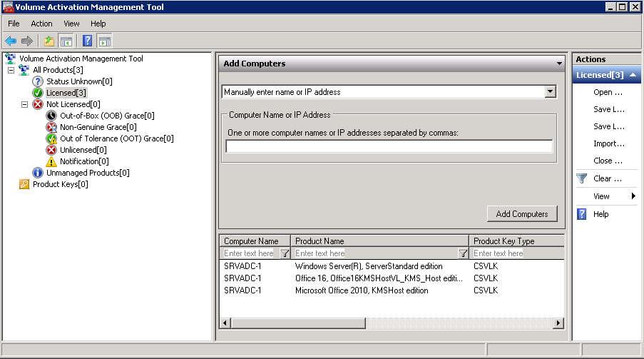
Task: Sort by Computer Name column header
Action: coord(255,241)
